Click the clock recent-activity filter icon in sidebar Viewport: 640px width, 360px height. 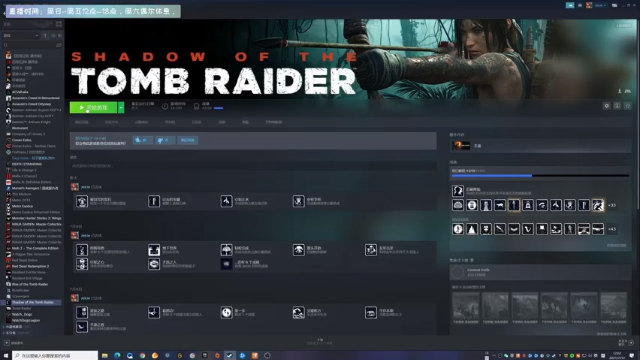[x=53, y=36]
